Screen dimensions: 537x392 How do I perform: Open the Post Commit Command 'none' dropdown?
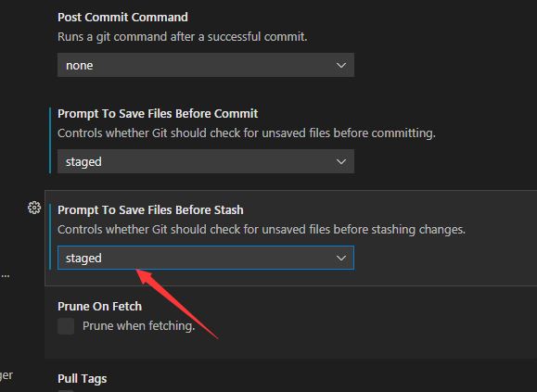pyautogui.click(x=206, y=65)
